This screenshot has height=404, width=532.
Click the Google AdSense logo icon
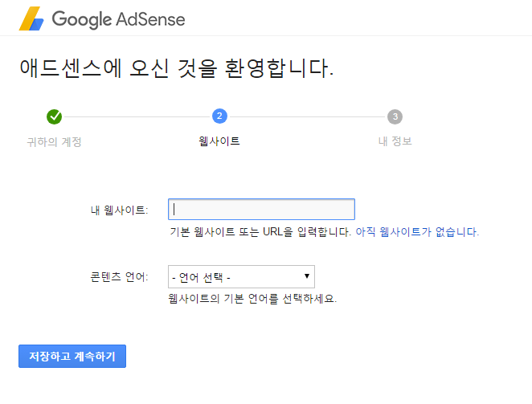(x=31, y=18)
